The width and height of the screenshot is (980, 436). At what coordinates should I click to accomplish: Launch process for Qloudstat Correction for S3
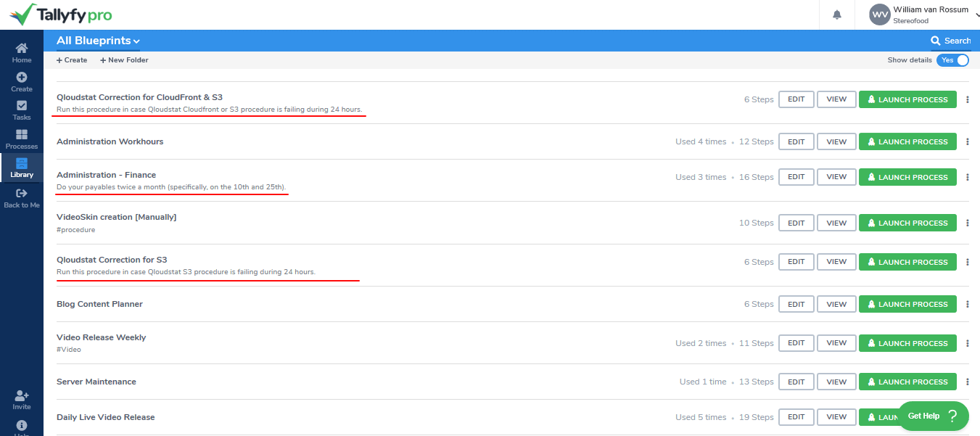(907, 262)
